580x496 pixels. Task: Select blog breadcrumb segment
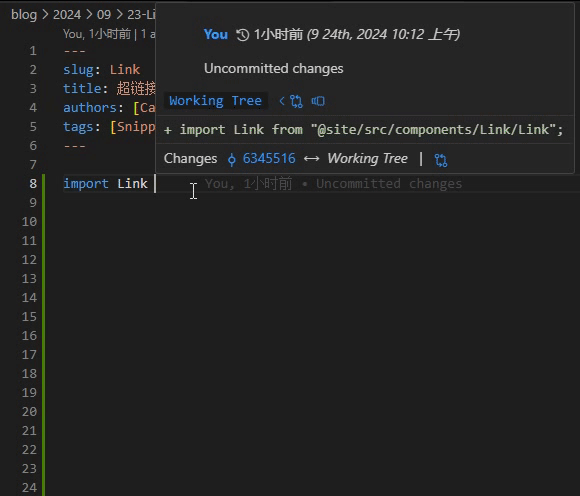click(24, 14)
